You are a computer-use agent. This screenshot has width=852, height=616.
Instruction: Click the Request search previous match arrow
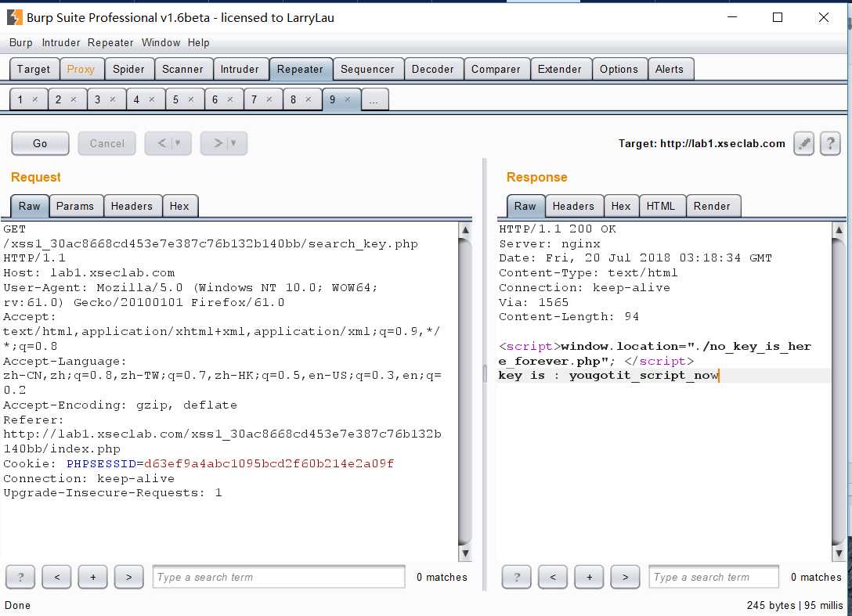56,577
